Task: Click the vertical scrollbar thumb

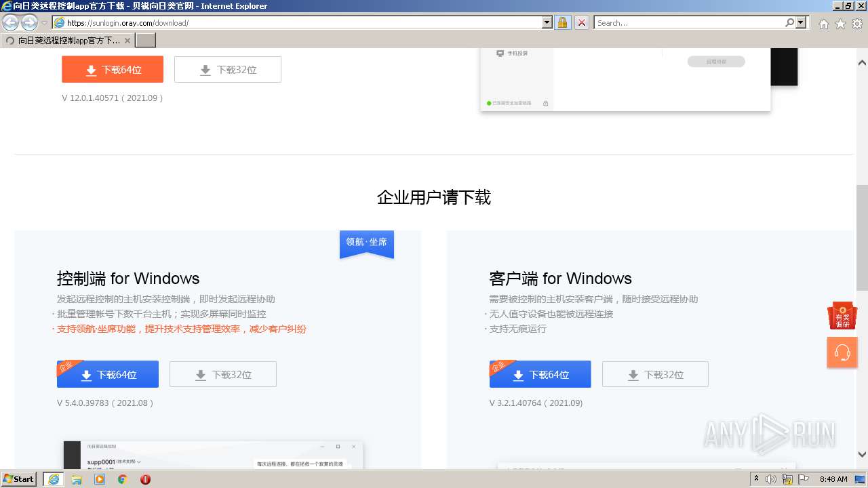Action: (x=862, y=237)
